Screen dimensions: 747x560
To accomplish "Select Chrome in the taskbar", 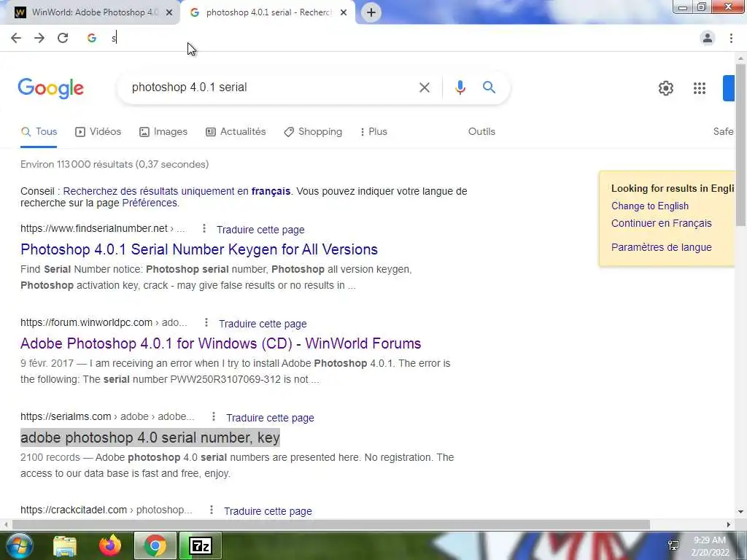I will [x=155, y=545].
